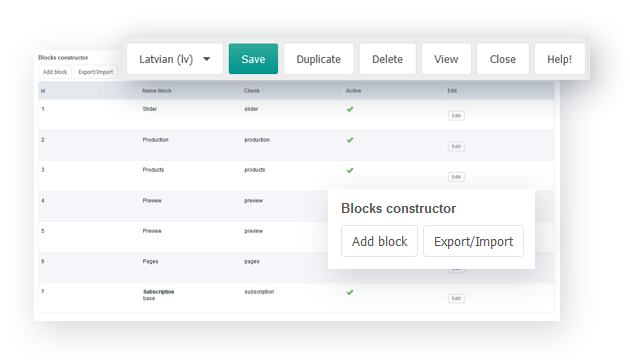Viewport: 630px width, 360px height.
Task: Select the Preview name in row 5
Action: 152,231
